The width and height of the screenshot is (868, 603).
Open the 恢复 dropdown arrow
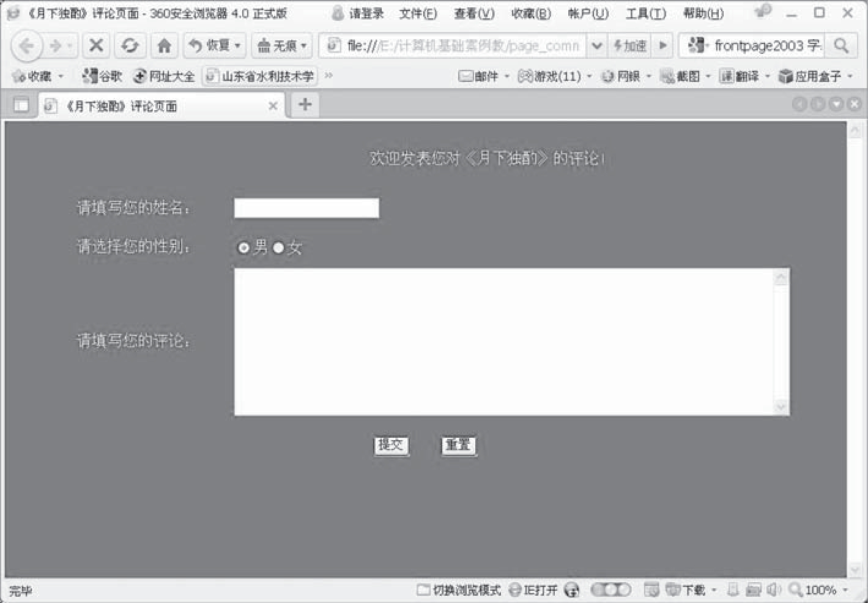click(239, 45)
